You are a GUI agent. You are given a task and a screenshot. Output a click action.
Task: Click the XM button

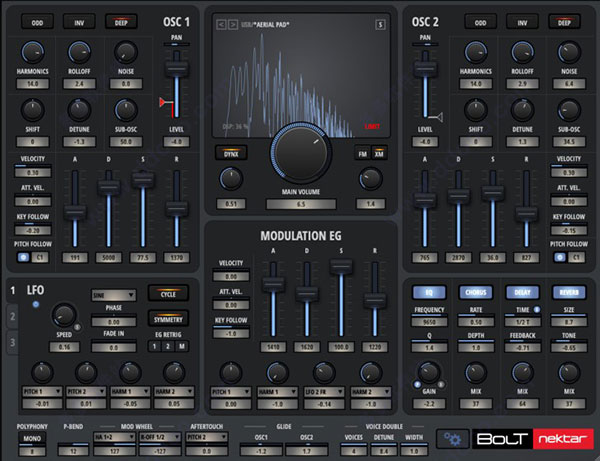(379, 154)
